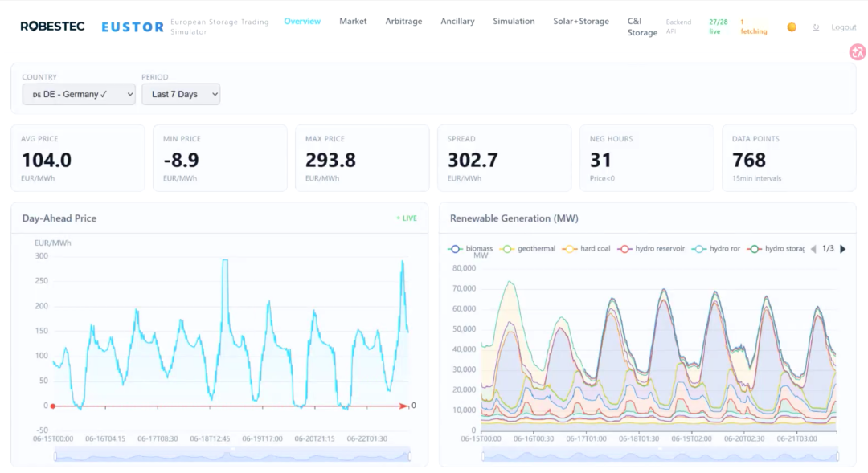Go to next legend page arrow

(x=843, y=249)
